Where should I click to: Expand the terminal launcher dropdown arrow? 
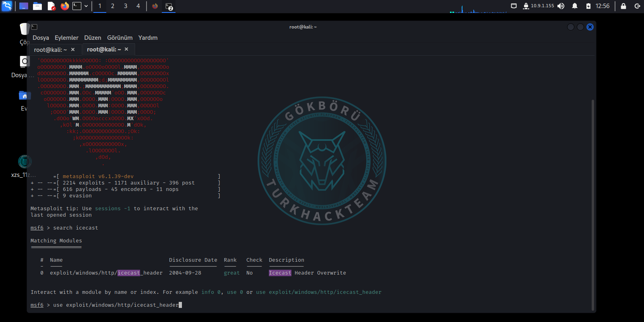tap(86, 6)
